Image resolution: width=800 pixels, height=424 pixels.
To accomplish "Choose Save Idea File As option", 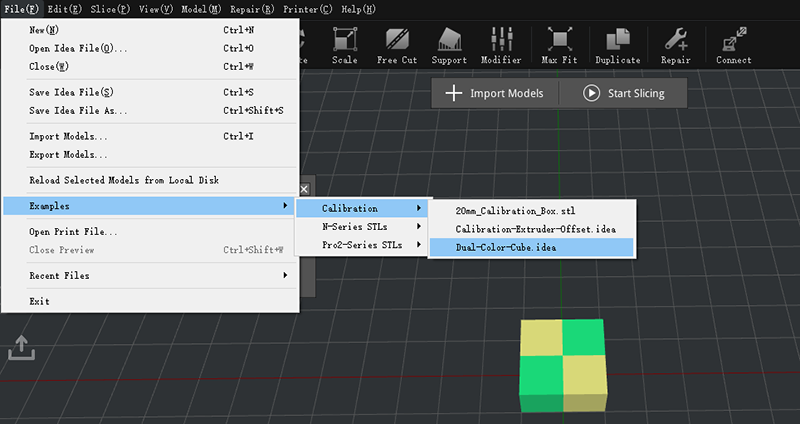I will pos(78,110).
